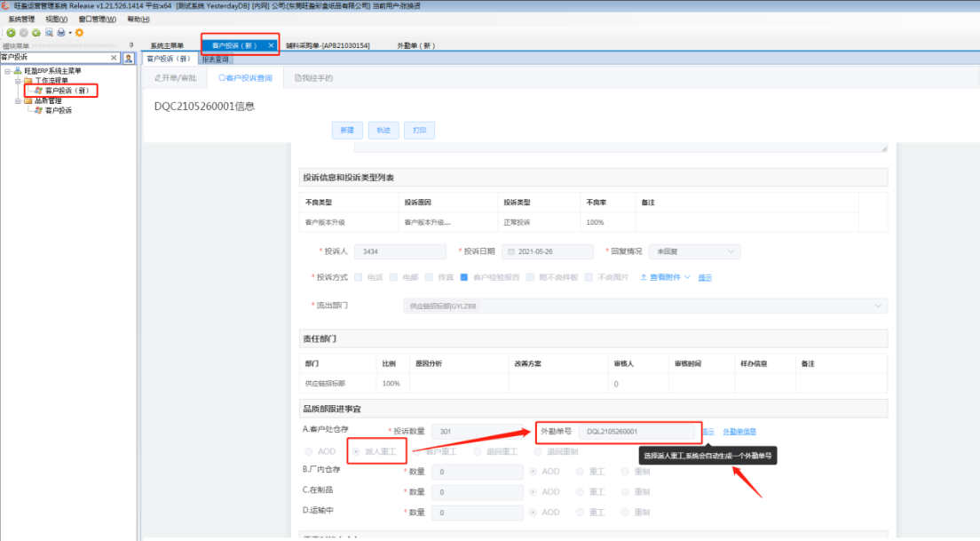Viewport: 980px width, 541px height.
Task: Click the 轨迹 button
Action: [x=383, y=130]
